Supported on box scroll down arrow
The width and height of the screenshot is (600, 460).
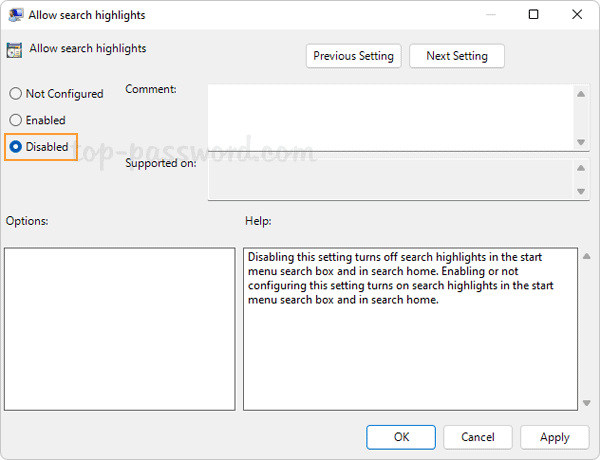pos(581,191)
